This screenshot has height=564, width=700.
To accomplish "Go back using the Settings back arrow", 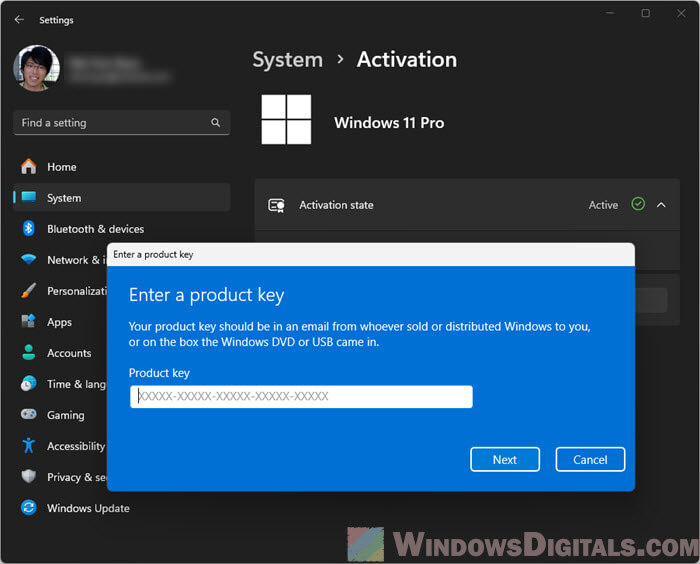I will click(x=19, y=19).
